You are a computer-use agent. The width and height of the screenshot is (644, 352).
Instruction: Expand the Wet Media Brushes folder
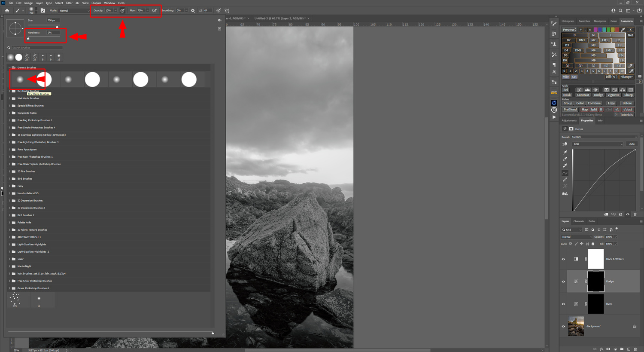pyautogui.click(x=9, y=98)
